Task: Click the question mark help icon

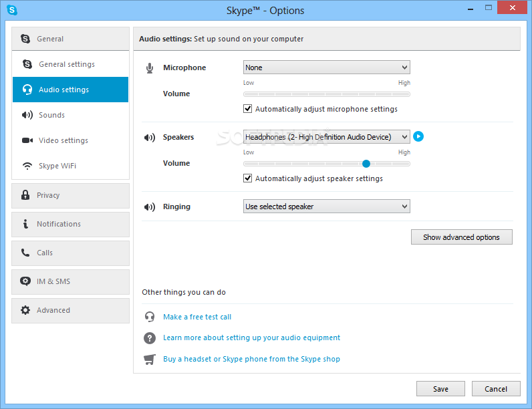Action: [x=150, y=337]
